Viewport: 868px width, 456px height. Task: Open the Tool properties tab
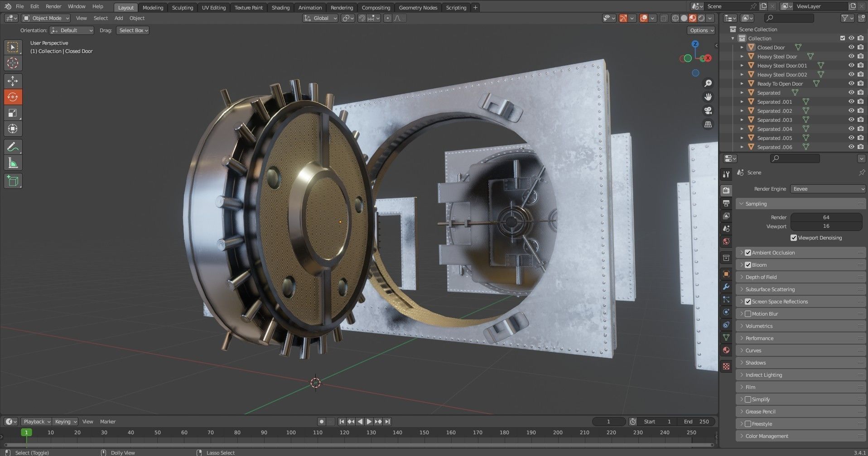tap(726, 174)
